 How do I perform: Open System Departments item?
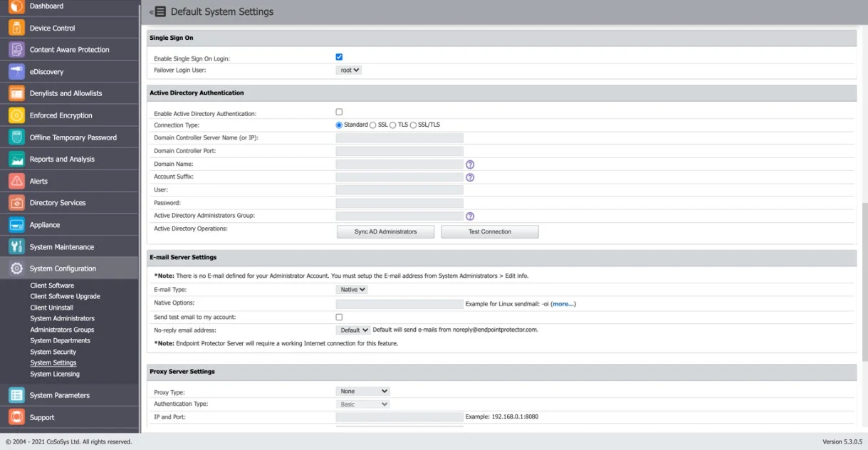coord(60,340)
